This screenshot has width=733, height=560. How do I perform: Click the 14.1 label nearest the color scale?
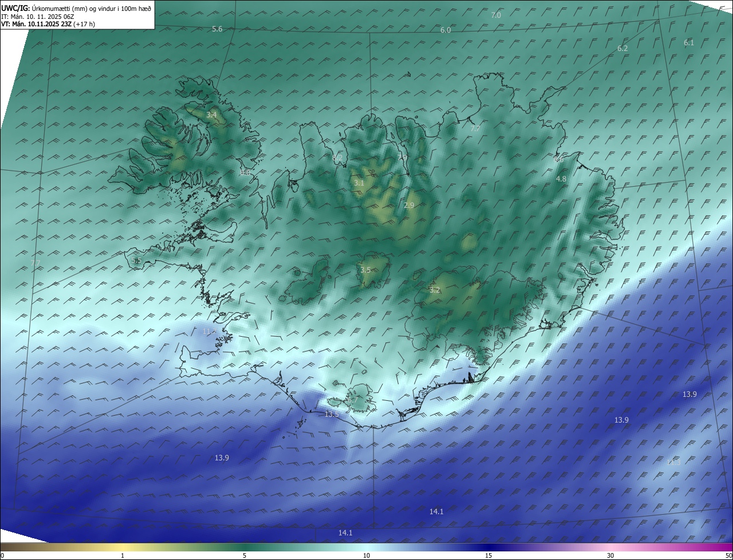point(345,533)
